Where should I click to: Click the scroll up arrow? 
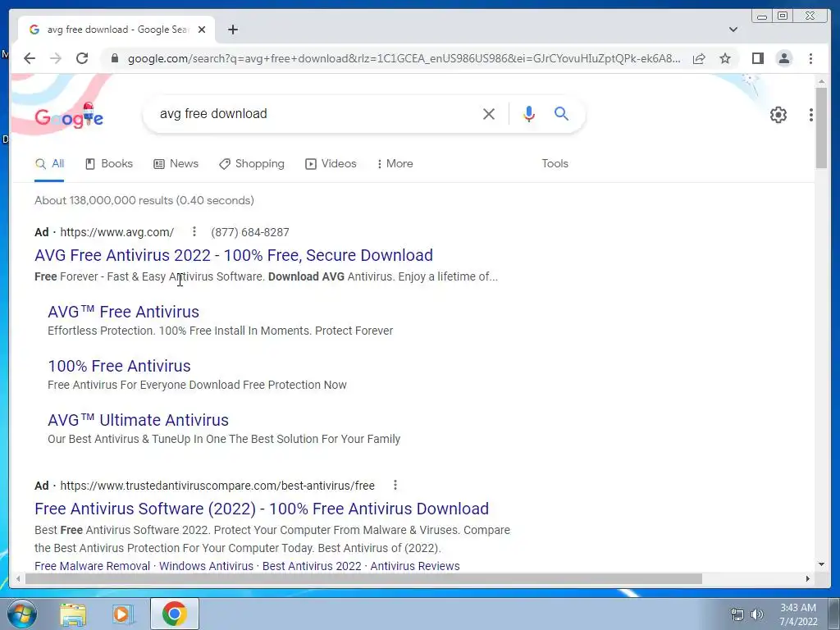tap(821, 81)
